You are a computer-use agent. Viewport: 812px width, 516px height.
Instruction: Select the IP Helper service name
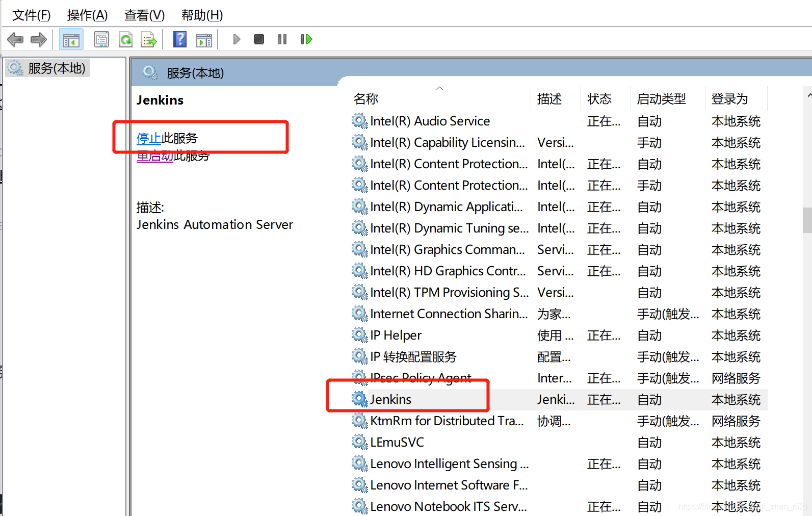click(x=396, y=335)
